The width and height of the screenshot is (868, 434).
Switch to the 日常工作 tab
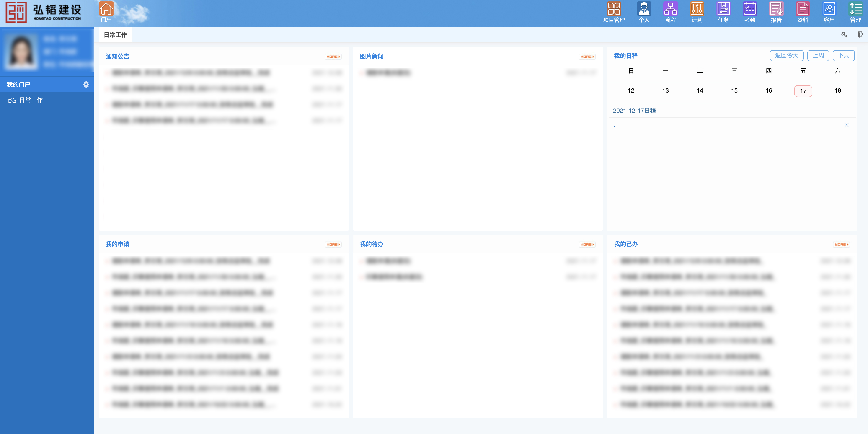click(x=115, y=35)
